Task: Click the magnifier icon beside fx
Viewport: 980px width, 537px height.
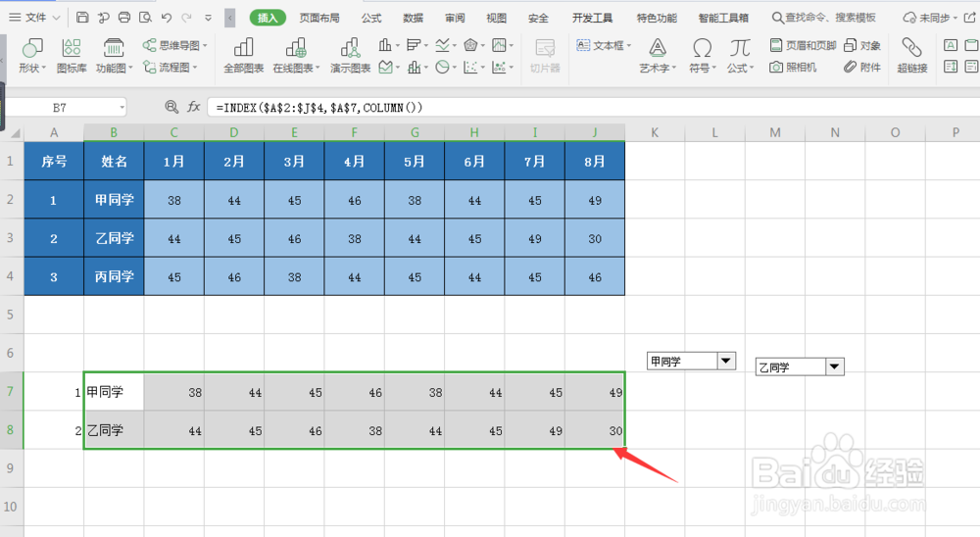Action: [x=171, y=107]
